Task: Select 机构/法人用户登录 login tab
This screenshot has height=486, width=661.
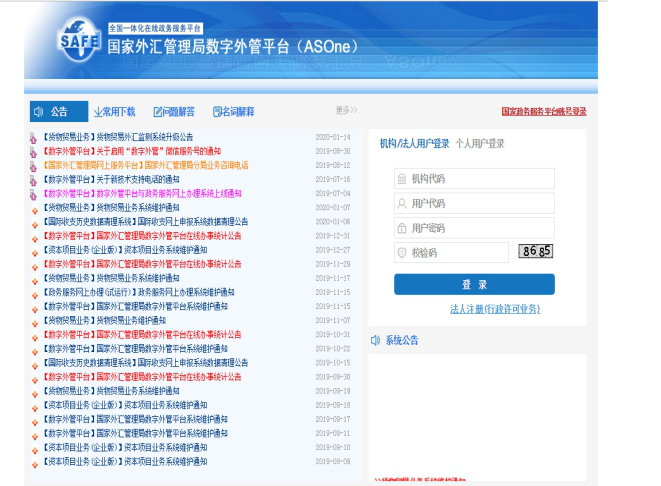Action: 414,144
